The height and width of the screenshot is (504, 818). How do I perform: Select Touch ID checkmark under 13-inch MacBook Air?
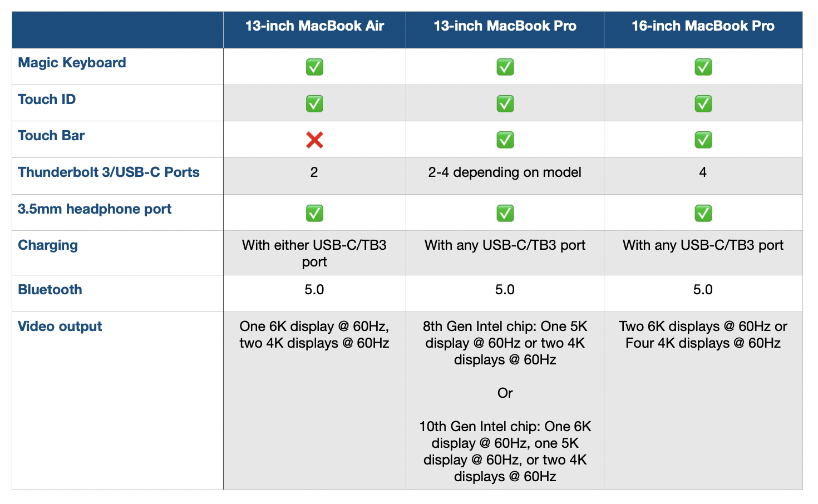(314, 103)
